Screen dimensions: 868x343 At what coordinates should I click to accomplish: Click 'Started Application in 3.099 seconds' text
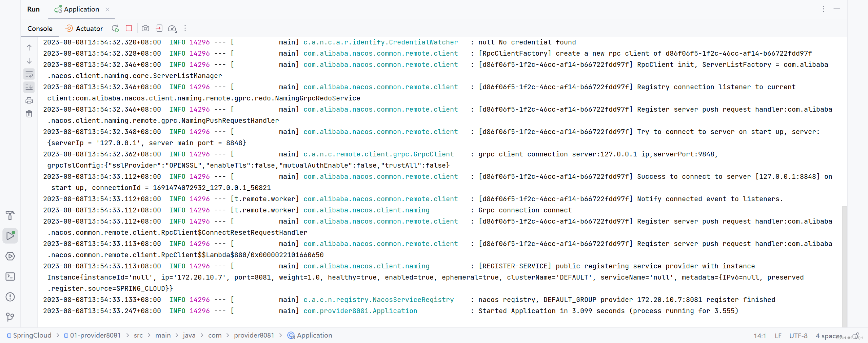coord(551,311)
